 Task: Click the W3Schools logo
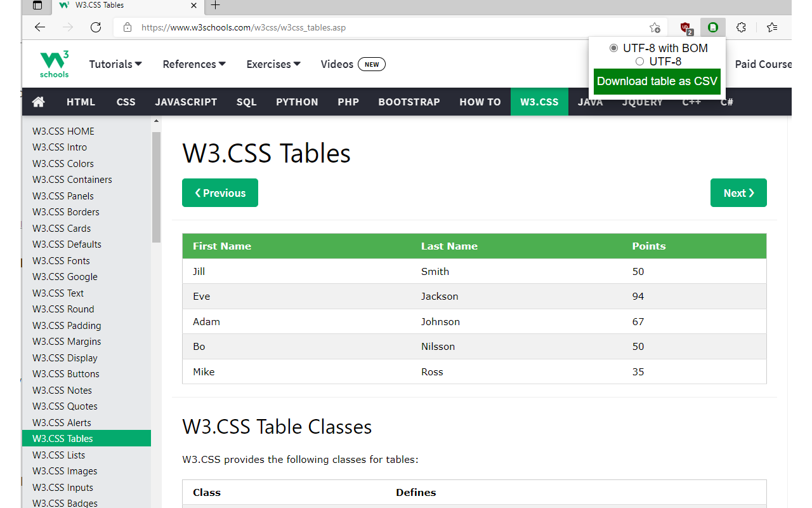pyautogui.click(x=55, y=64)
